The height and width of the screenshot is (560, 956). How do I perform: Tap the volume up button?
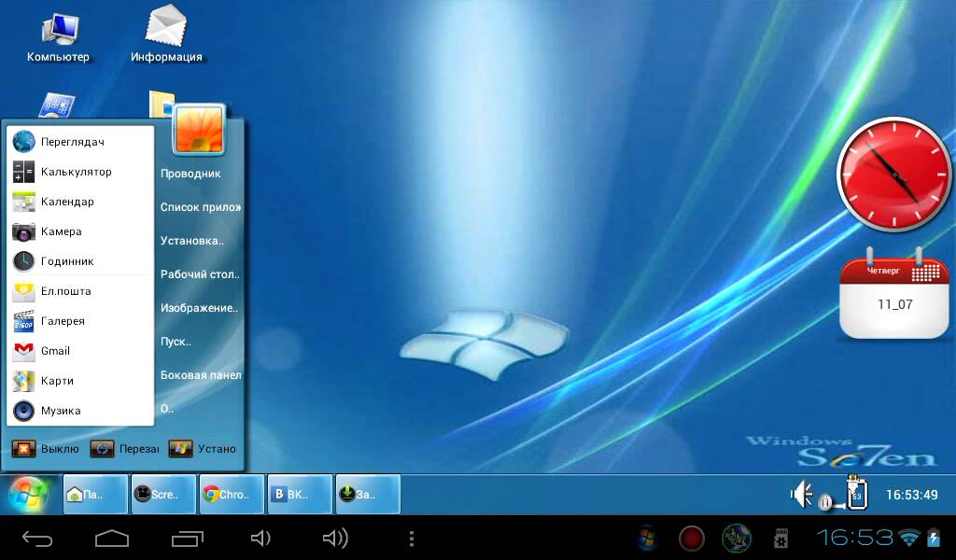pyautogui.click(x=335, y=538)
